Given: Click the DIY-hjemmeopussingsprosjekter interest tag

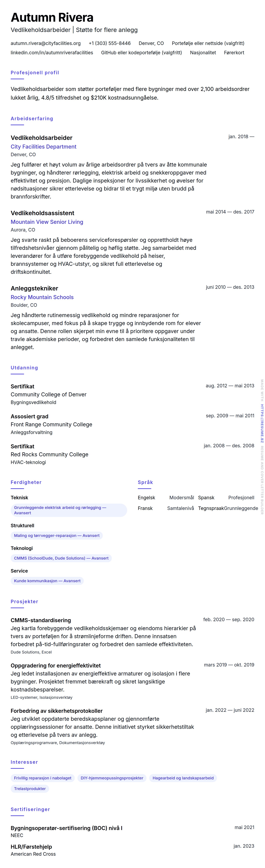Looking at the screenshot, I should [x=112, y=778].
